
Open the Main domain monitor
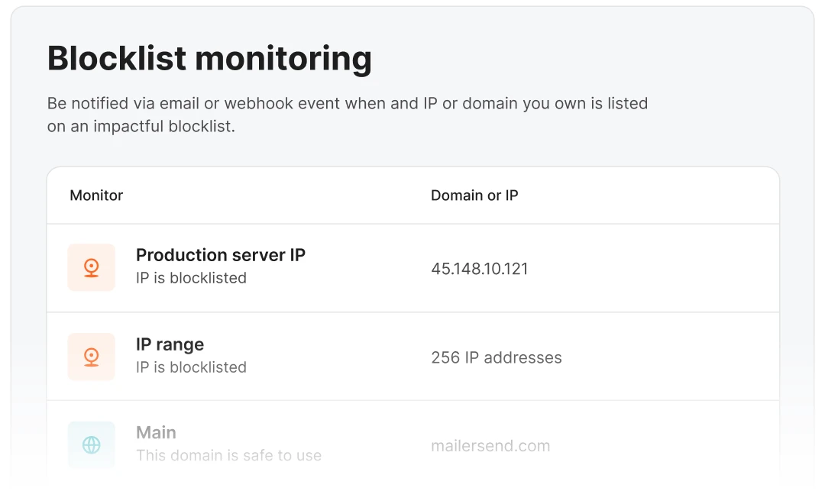coord(156,433)
